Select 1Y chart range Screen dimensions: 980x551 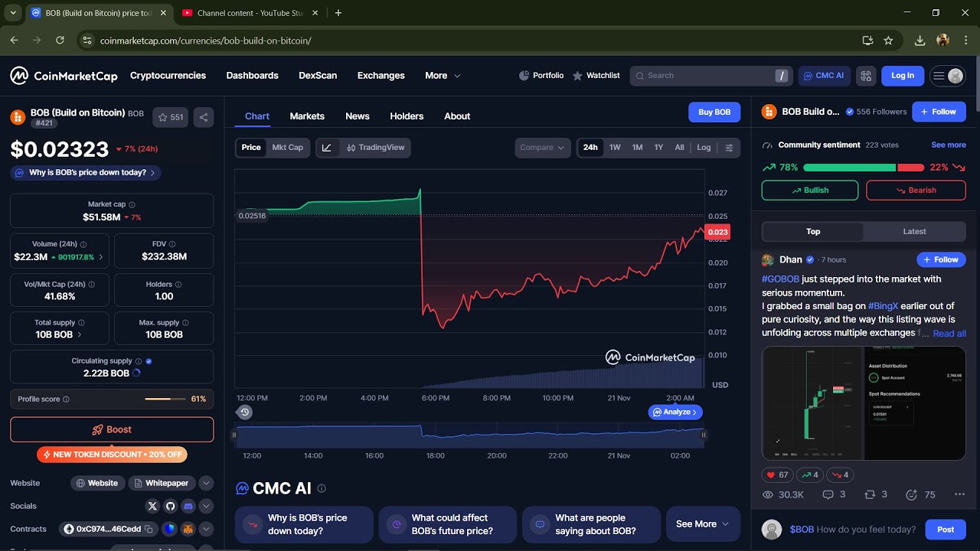pyautogui.click(x=658, y=148)
